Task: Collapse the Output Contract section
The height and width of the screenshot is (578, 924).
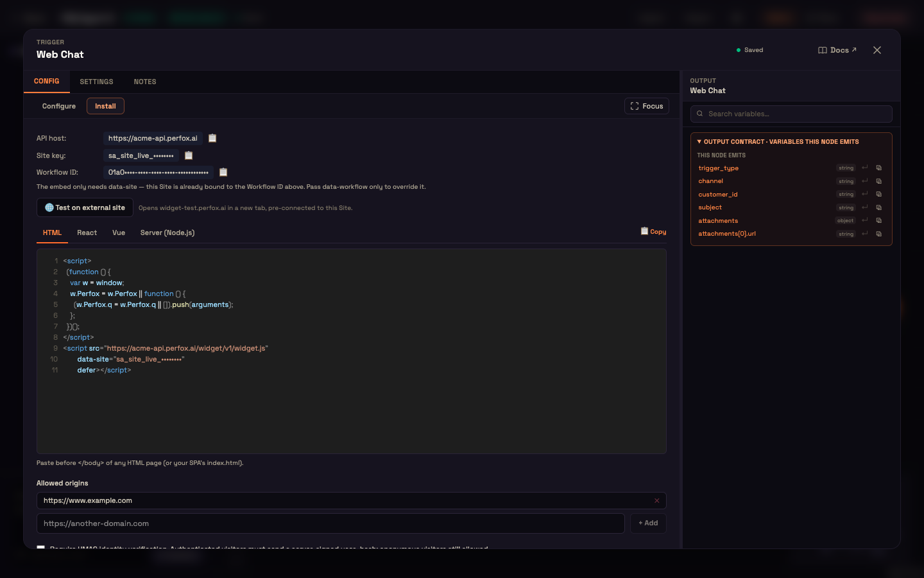Action: pos(778,142)
